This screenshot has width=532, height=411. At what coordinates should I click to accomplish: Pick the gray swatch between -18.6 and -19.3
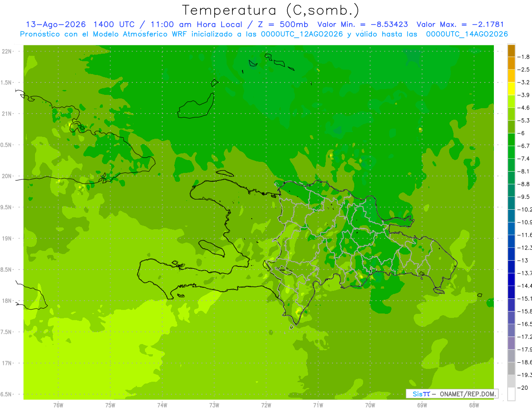click(511, 368)
